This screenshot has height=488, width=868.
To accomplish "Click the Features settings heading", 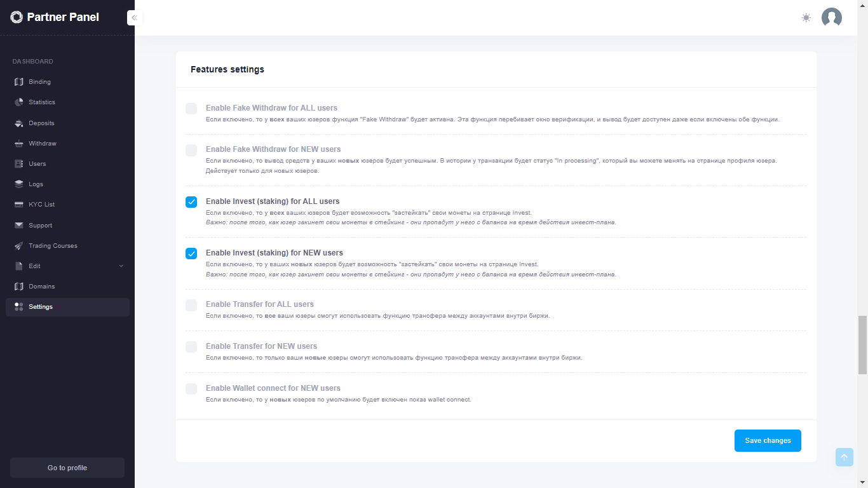I will point(227,69).
